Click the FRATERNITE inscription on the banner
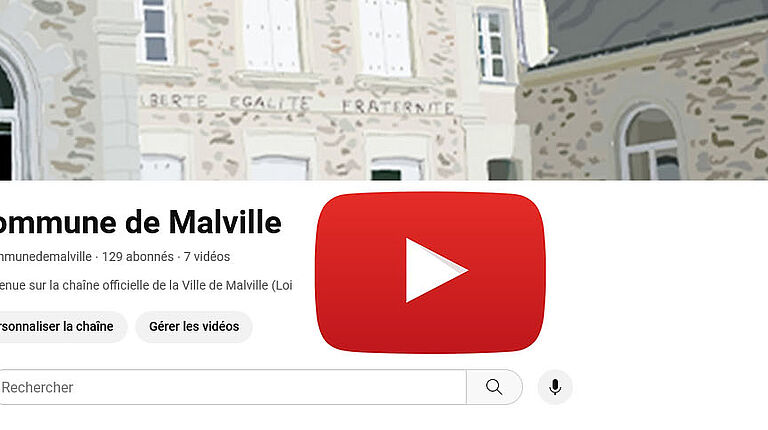768x430 pixels. point(397,107)
